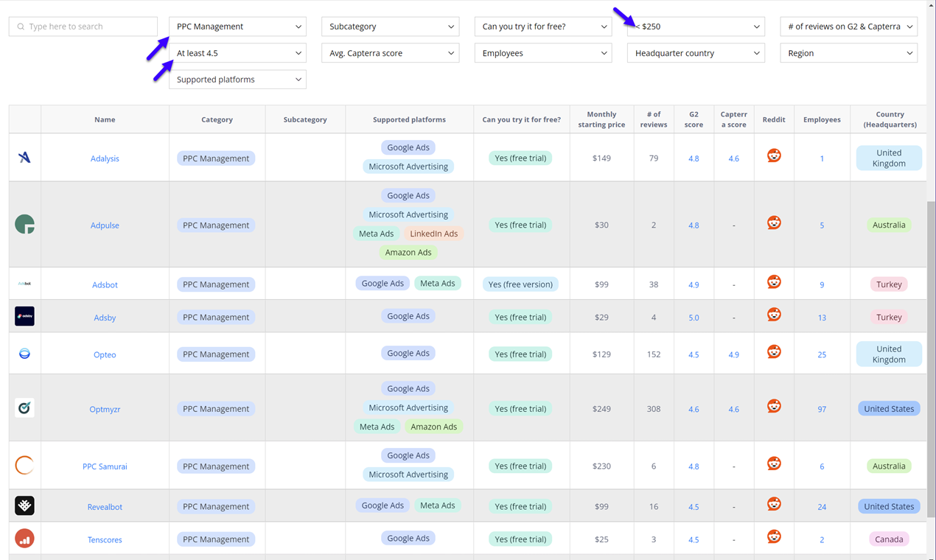The image size is (936, 560).
Task: Click Adsby G2 score 5.0 link
Action: point(694,318)
